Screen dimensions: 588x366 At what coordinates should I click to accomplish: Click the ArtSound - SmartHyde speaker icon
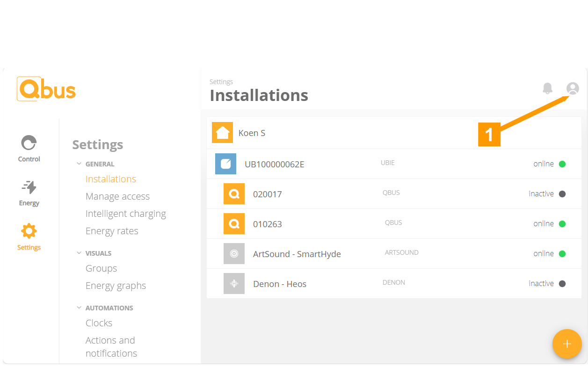(234, 254)
